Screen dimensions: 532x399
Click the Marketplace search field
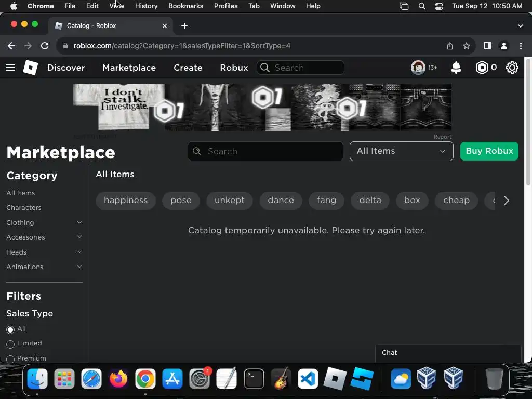tap(265, 151)
